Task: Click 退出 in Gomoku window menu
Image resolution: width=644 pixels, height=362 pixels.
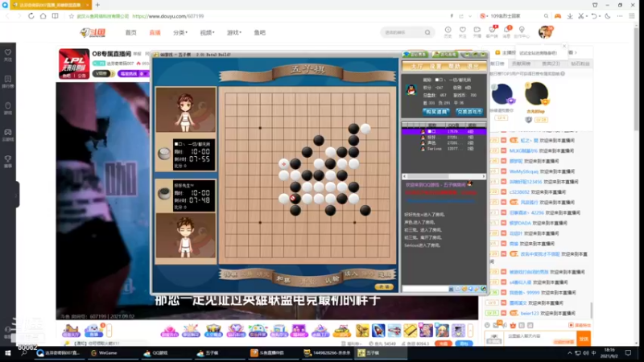Action: click(x=473, y=66)
